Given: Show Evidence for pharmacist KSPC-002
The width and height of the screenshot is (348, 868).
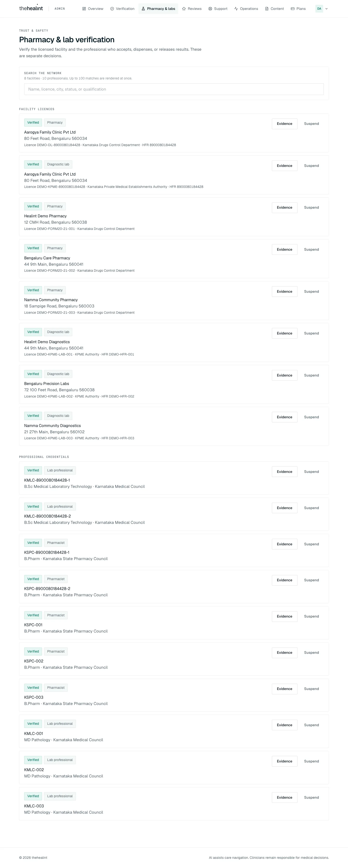Looking at the screenshot, I should coord(285,653).
